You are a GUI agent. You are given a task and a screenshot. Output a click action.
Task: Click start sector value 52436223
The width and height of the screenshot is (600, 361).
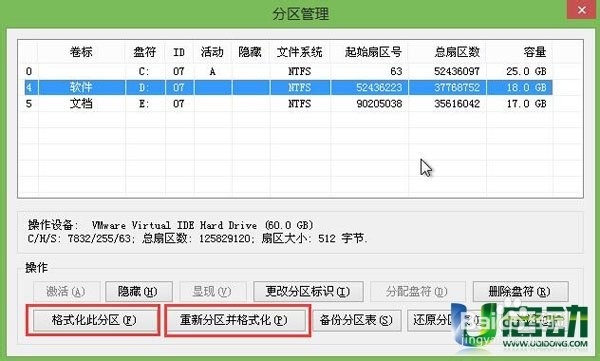coord(379,87)
